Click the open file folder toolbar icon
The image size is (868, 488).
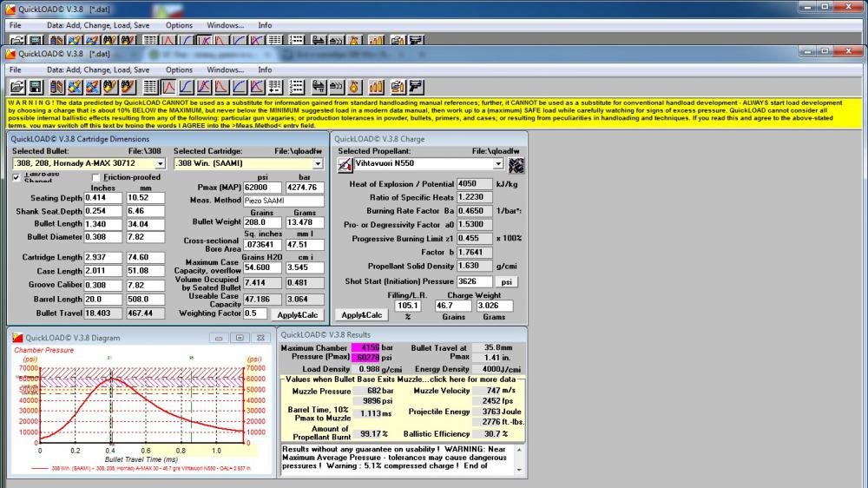[17, 87]
